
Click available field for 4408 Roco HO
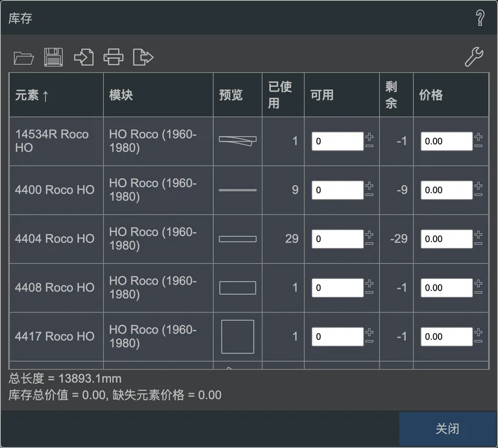pos(337,288)
